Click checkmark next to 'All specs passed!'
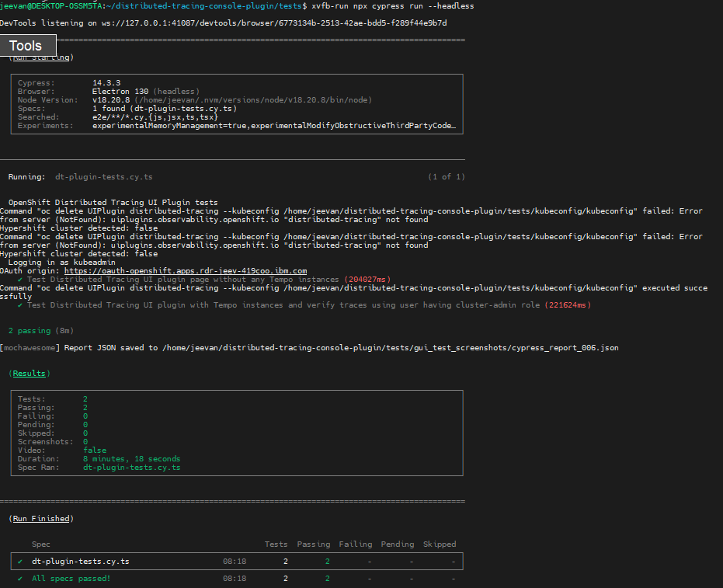 click(x=20, y=579)
